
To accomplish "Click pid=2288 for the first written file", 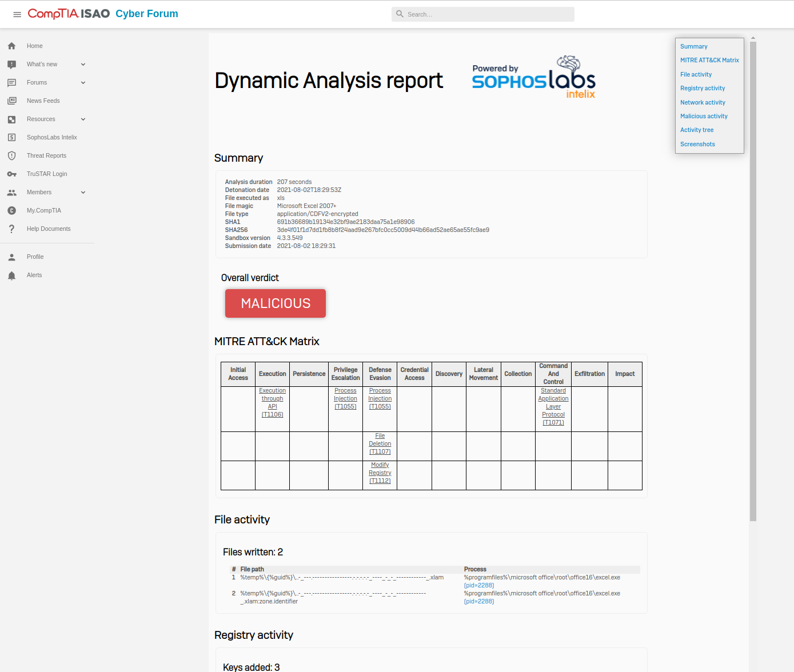I will pos(479,585).
